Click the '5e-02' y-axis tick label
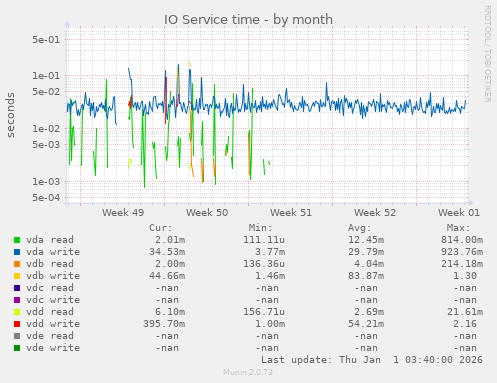Viewport: 497px width, 383px height. pyautogui.click(x=46, y=91)
